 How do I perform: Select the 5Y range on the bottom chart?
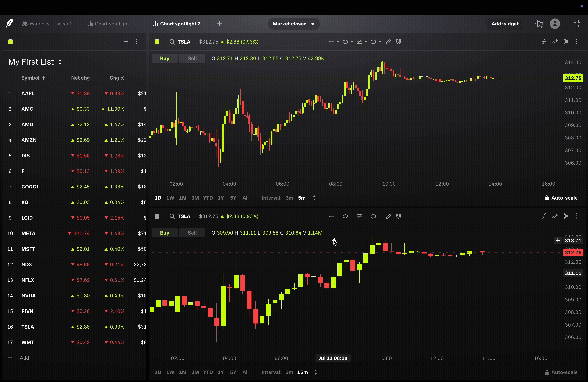point(233,372)
